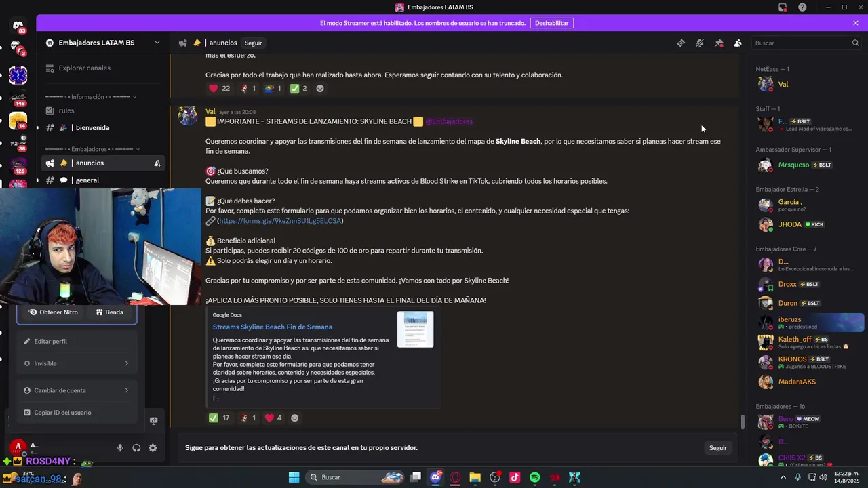This screenshot has width=868, height=488.
Task: Click invite icon on anuncios channel
Action: coord(157,163)
